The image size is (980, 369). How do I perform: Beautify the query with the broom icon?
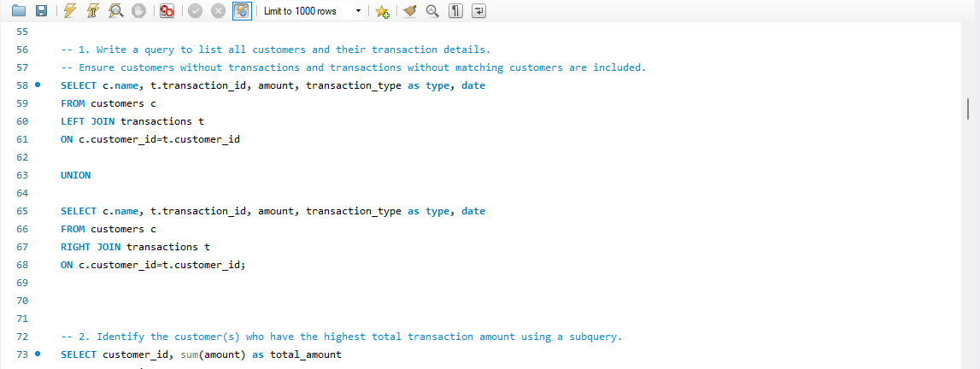[x=410, y=10]
